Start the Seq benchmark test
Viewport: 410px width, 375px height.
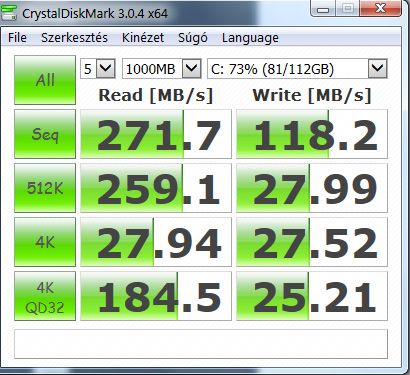45,134
